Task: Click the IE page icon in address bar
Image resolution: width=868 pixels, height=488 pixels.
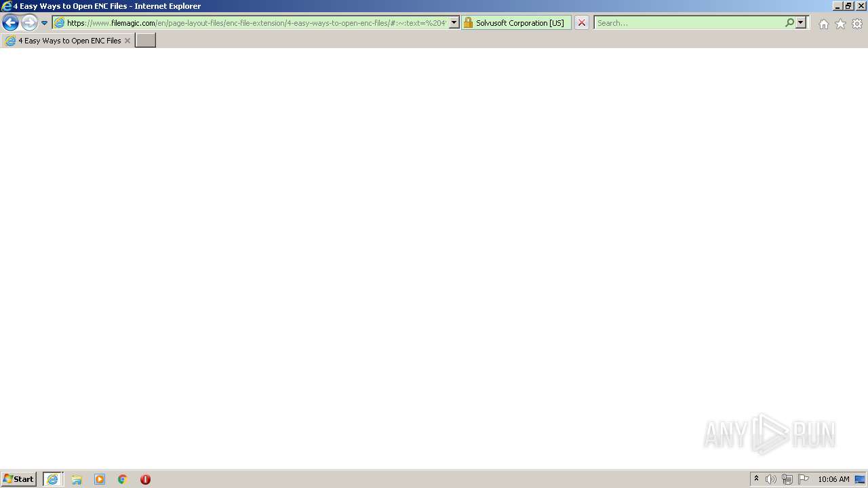Action: [x=59, y=23]
